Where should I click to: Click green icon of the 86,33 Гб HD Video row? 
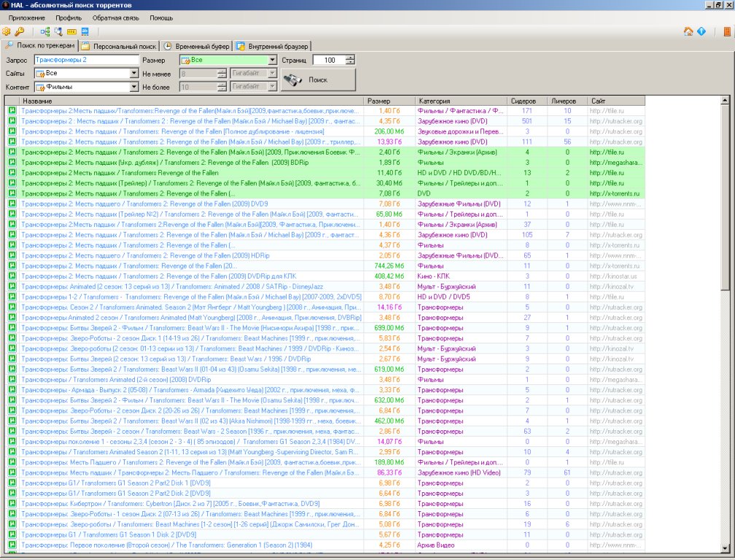[12, 472]
